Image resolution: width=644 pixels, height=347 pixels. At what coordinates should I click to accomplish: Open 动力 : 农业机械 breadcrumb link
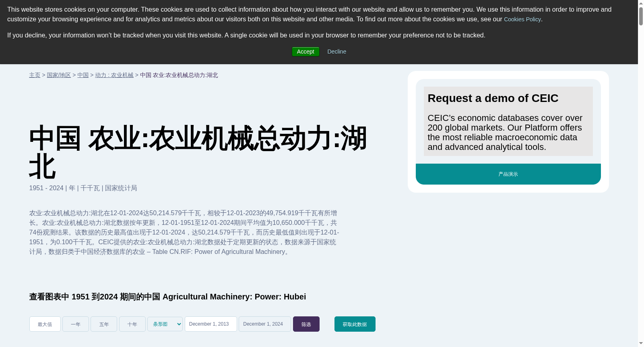[x=114, y=75]
